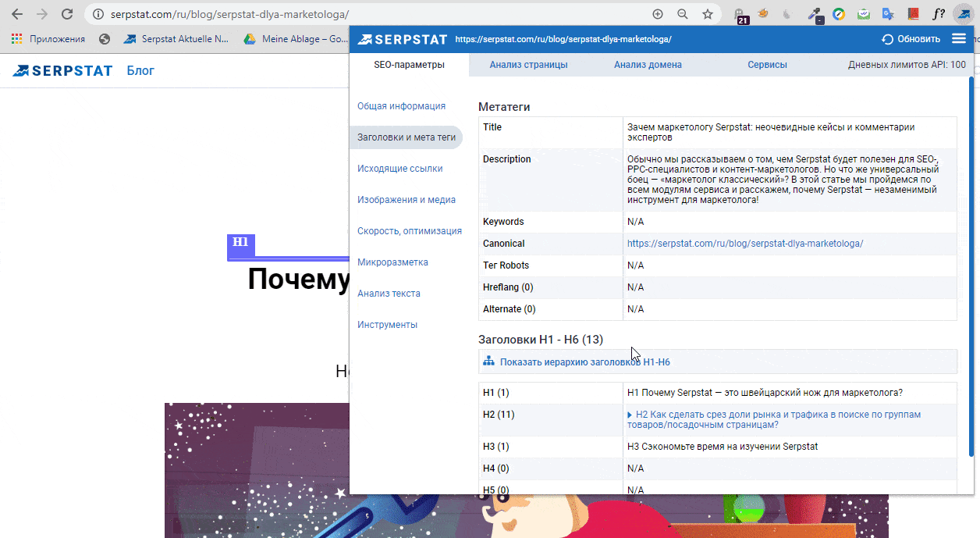Open the Serpstat Aktuelle N... bookmark
The image size is (980, 538).
[x=176, y=38]
